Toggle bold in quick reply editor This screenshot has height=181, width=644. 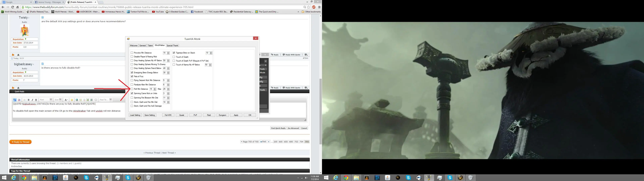(x=29, y=100)
